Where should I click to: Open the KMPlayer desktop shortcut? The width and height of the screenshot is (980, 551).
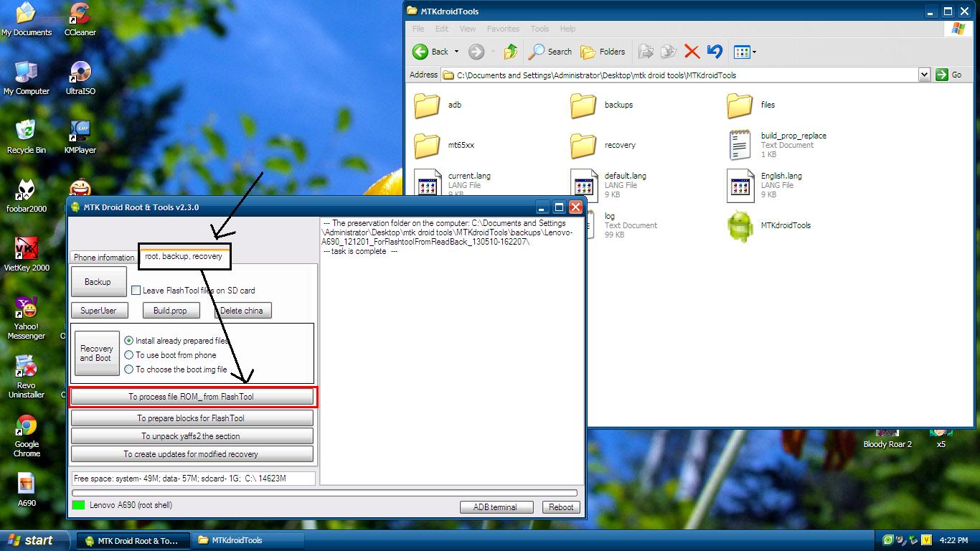pyautogui.click(x=80, y=137)
